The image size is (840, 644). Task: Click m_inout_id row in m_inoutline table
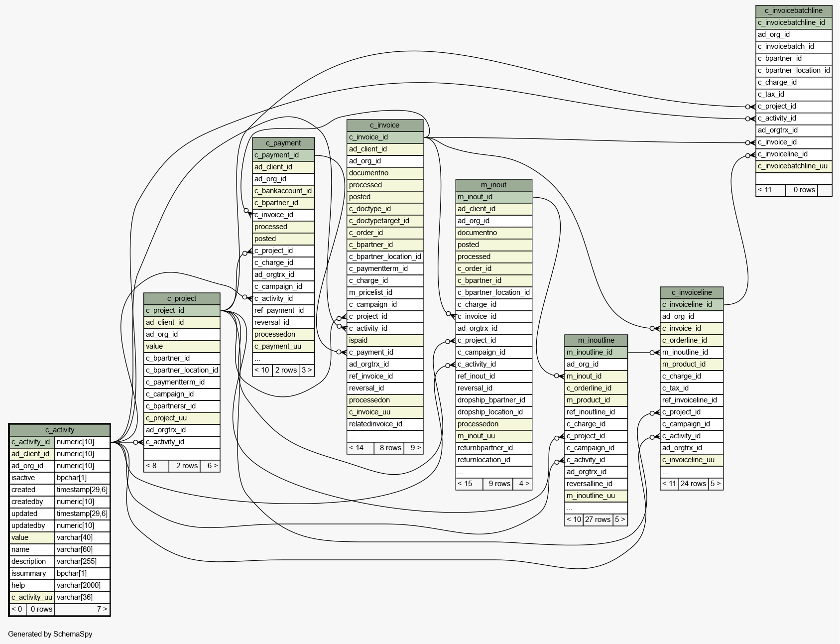(596, 376)
